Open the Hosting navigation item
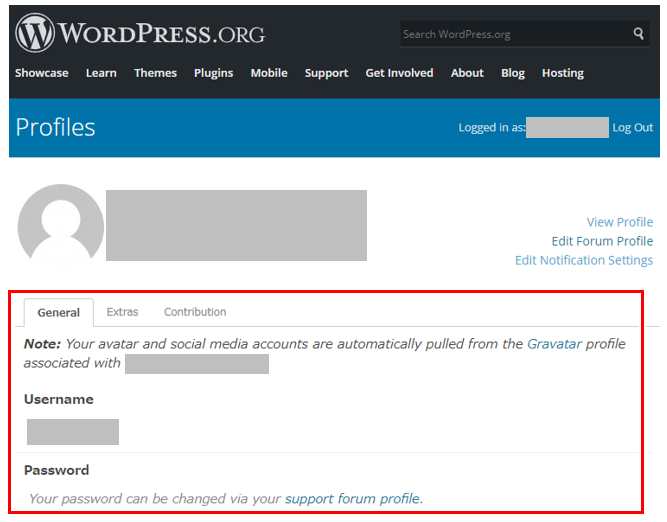 click(x=563, y=73)
